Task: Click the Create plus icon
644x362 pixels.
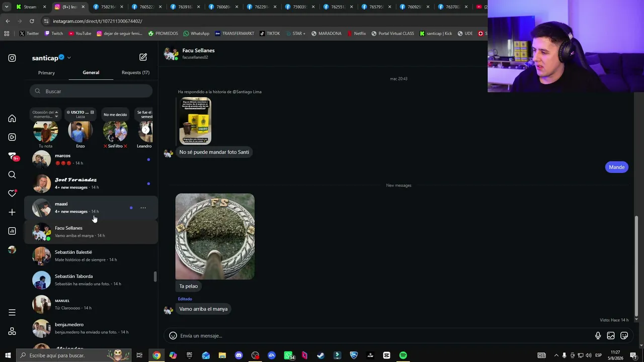Action: tap(12, 212)
